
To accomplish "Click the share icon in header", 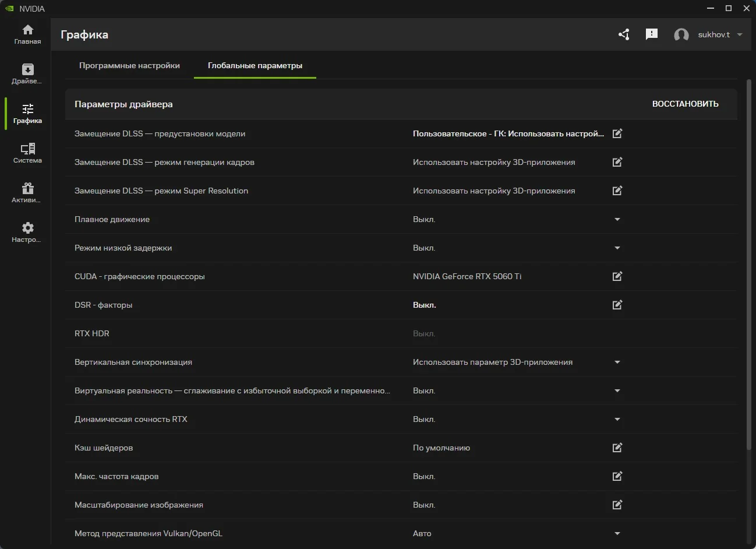I will tap(624, 34).
